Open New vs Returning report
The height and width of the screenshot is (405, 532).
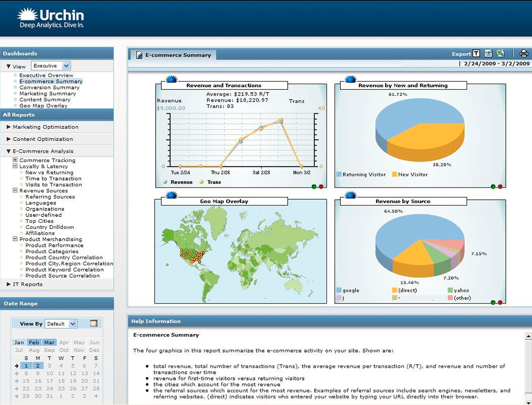tap(49, 172)
